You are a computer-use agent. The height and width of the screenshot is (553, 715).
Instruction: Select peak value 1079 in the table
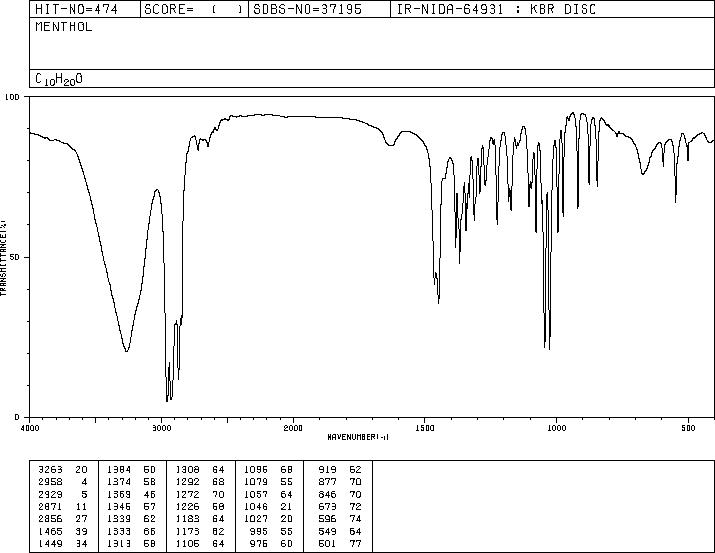pos(256,482)
